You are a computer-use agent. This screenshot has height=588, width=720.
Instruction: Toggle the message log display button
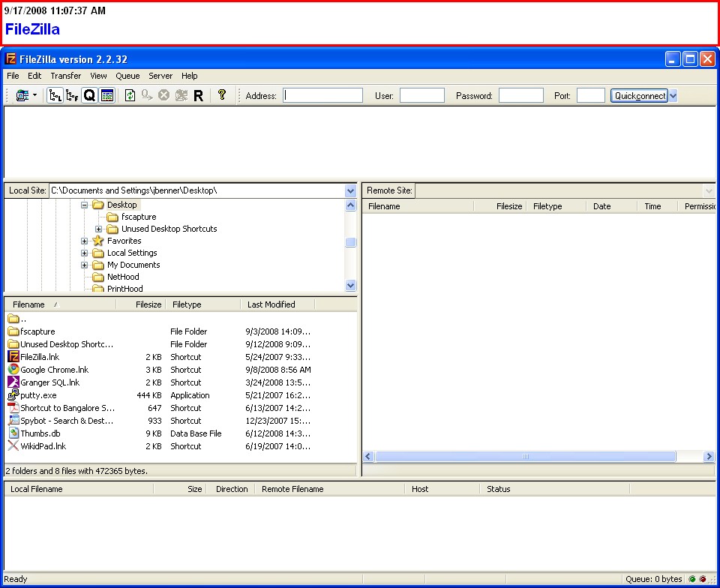point(107,95)
